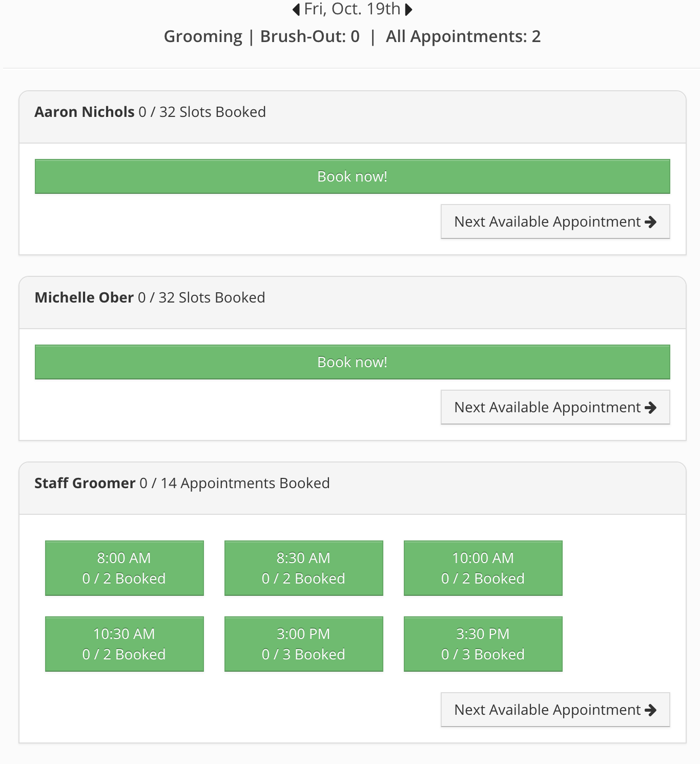
Task: Click the Michelle Ober groomer heading
Action: [x=84, y=297]
